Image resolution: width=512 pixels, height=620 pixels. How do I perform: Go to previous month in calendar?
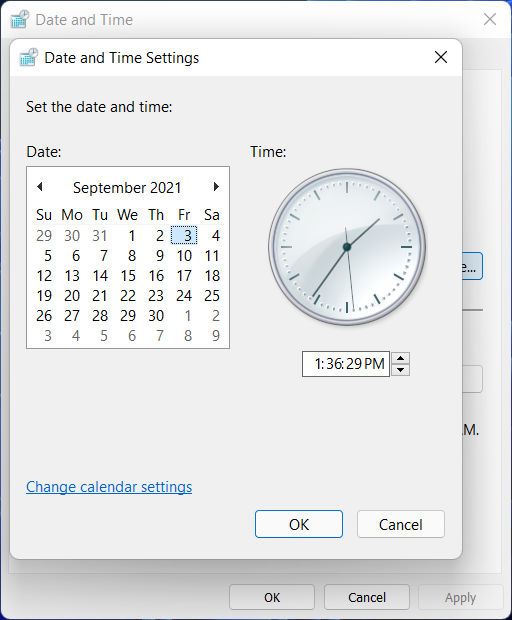[x=40, y=187]
